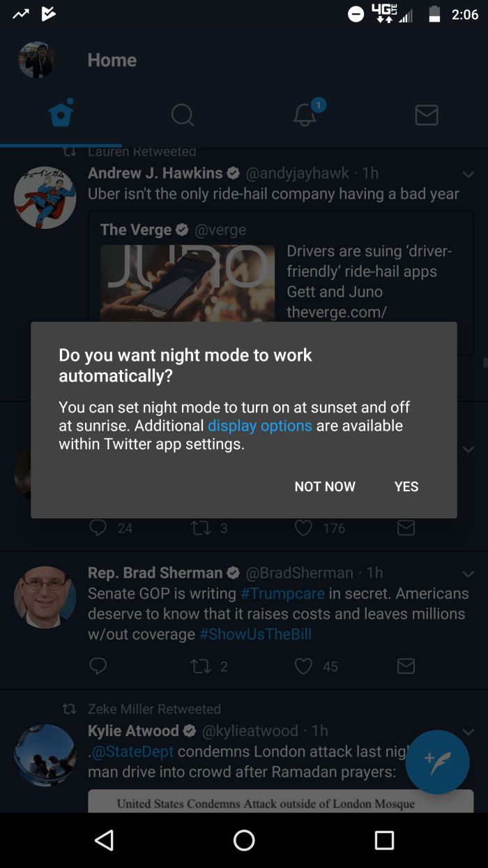Expand Andrew J. Hawkins tweet options chevron
488x868 pixels.
(468, 174)
